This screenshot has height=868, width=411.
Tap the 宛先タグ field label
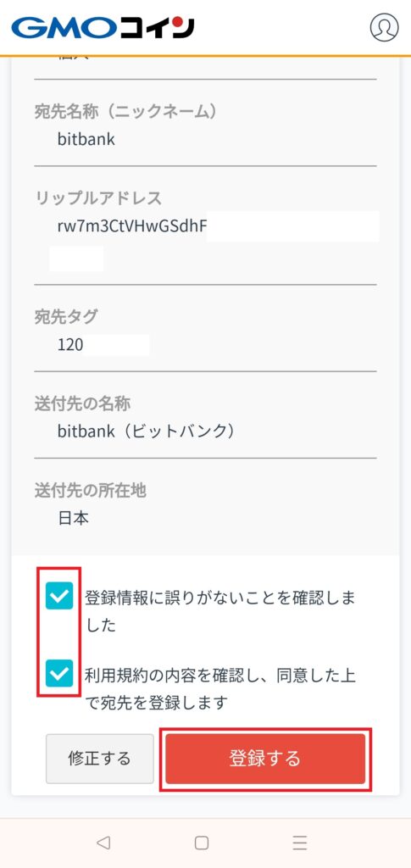pyautogui.click(x=66, y=317)
